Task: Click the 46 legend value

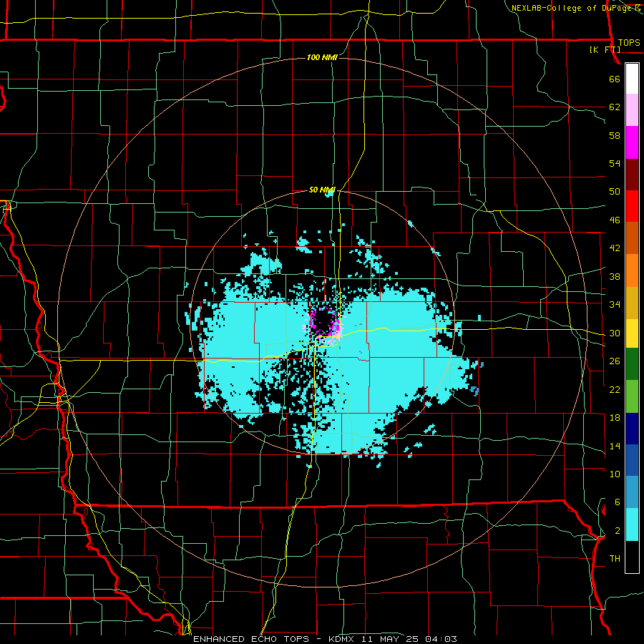Action: [615, 220]
